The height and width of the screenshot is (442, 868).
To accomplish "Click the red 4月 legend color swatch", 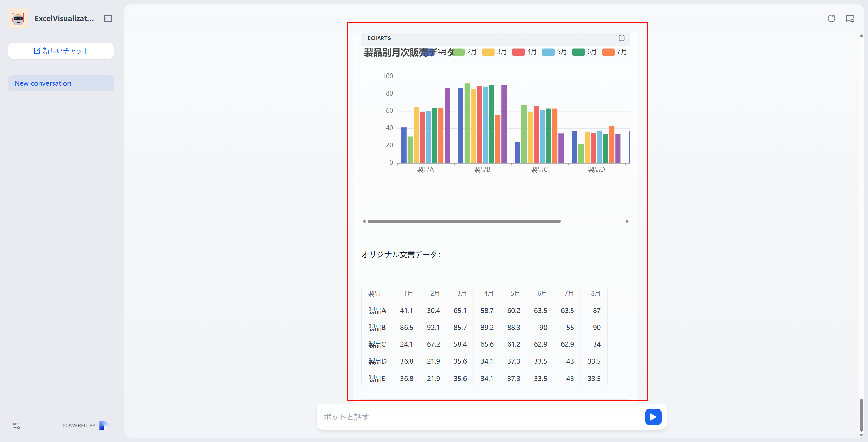I will coord(519,52).
